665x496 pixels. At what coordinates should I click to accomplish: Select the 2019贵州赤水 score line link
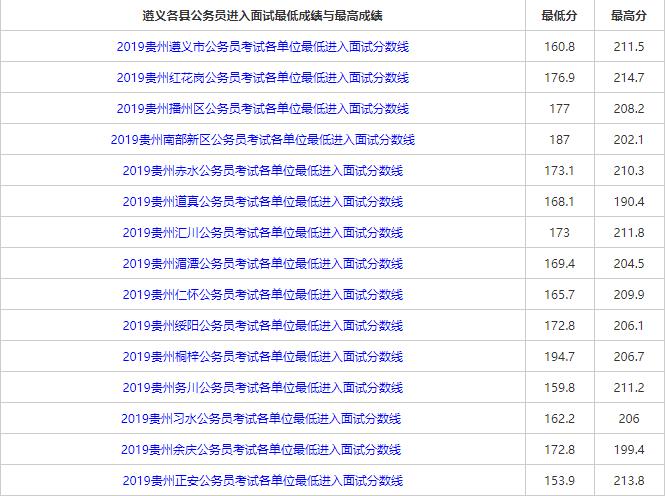point(262,170)
